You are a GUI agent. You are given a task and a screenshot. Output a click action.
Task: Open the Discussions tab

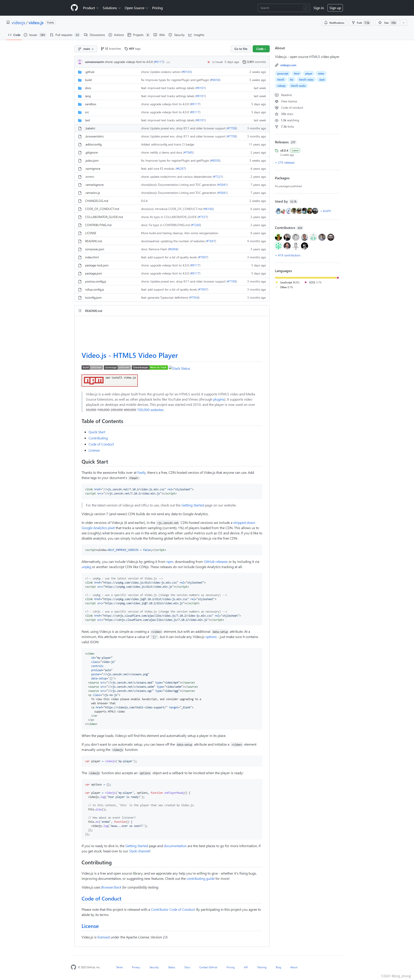[94, 35]
